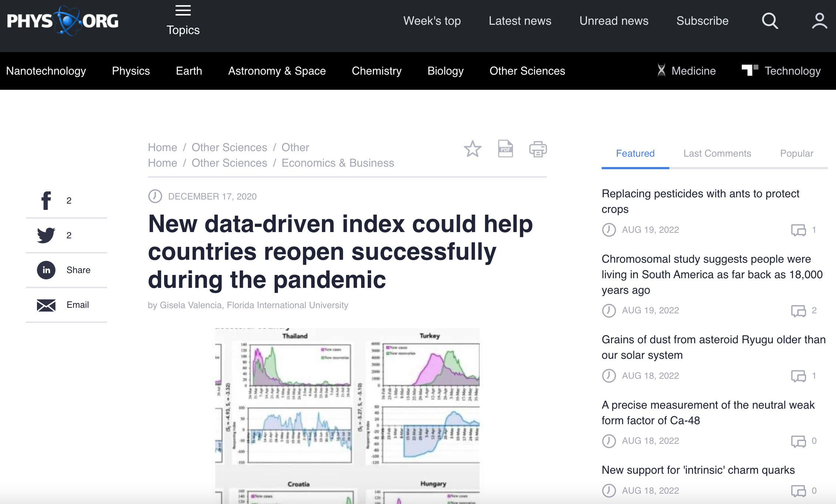
Task: Share article via Twitter bird icon
Action: pyautogui.click(x=46, y=235)
